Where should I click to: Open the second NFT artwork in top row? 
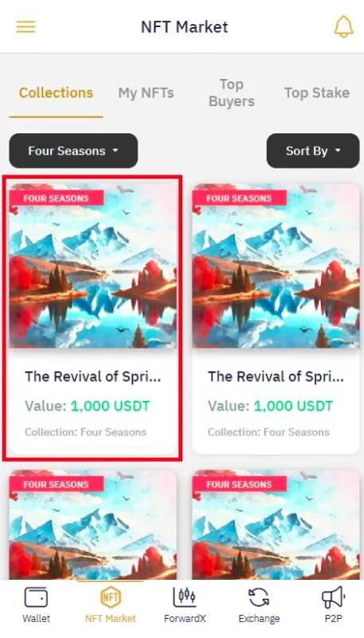pos(276,266)
